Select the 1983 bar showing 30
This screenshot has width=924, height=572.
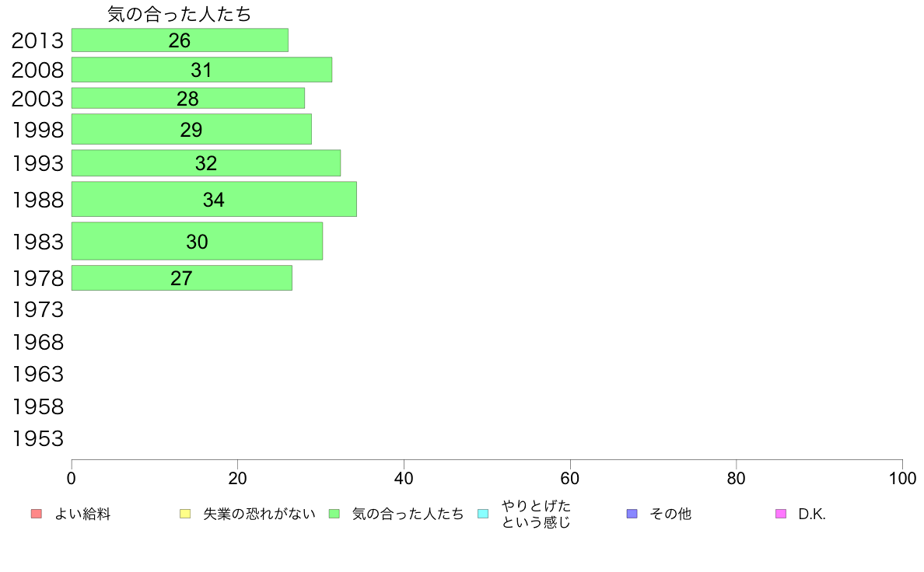pos(197,241)
